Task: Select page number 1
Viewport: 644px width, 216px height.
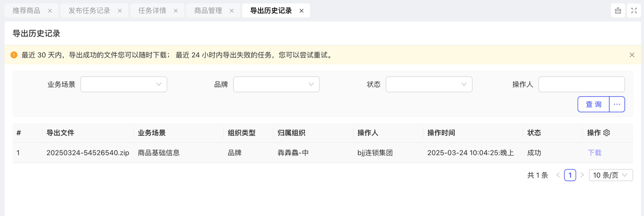Action: point(570,175)
